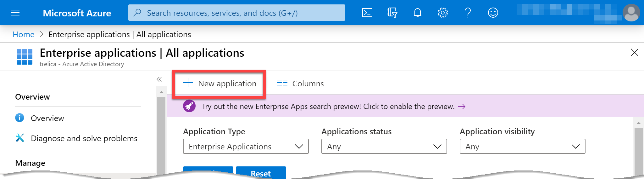Viewport: 644px width, 179px height.
Task: Click the trelica - Azure Active Directory subtitle
Action: pos(82,64)
